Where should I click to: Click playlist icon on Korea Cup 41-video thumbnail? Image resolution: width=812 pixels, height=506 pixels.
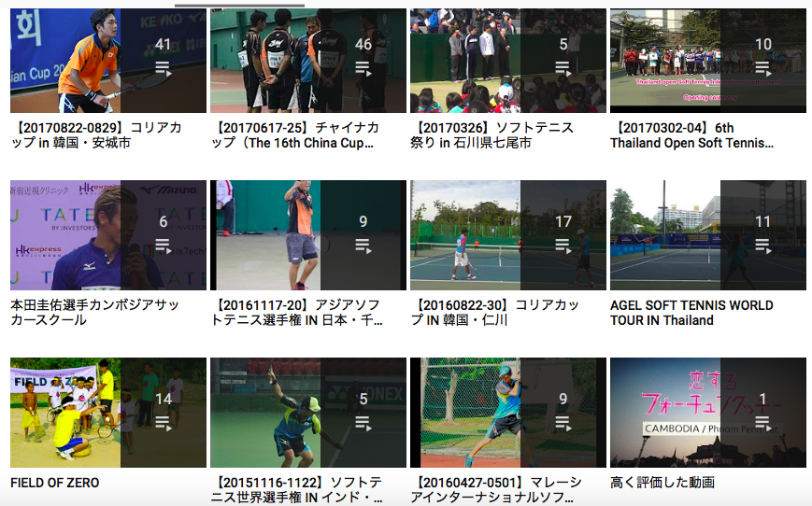click(x=164, y=68)
